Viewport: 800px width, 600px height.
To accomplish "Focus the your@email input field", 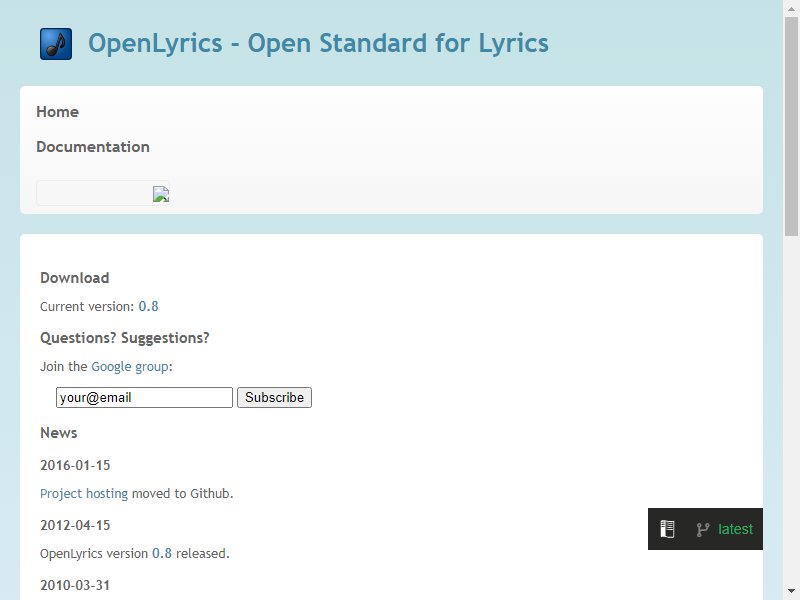I will pyautogui.click(x=144, y=397).
